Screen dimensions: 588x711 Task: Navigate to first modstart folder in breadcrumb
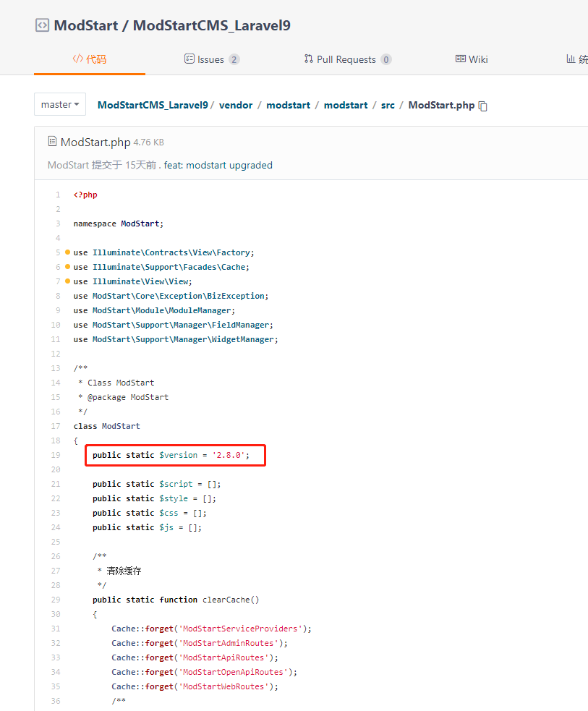(x=289, y=105)
